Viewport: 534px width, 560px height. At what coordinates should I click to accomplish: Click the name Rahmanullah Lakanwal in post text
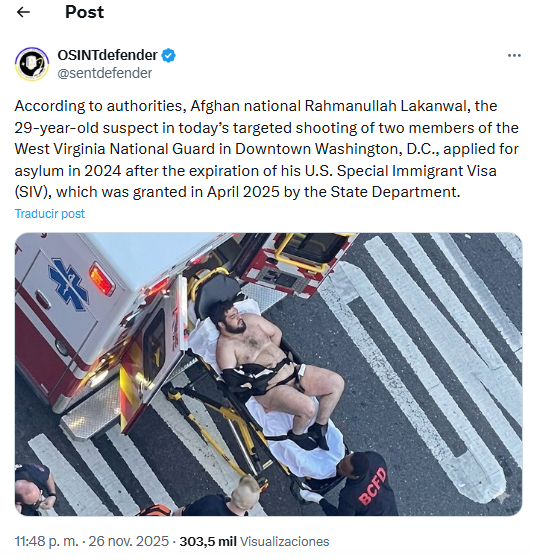click(x=386, y=106)
